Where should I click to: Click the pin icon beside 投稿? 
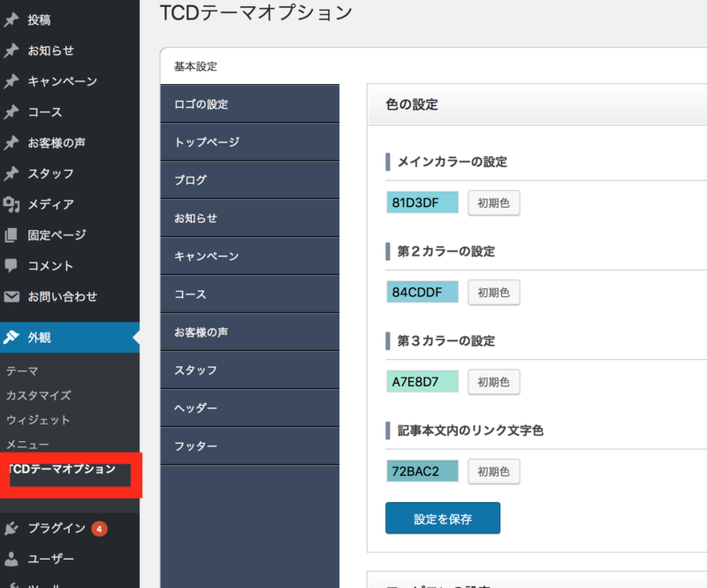pyautogui.click(x=11, y=19)
